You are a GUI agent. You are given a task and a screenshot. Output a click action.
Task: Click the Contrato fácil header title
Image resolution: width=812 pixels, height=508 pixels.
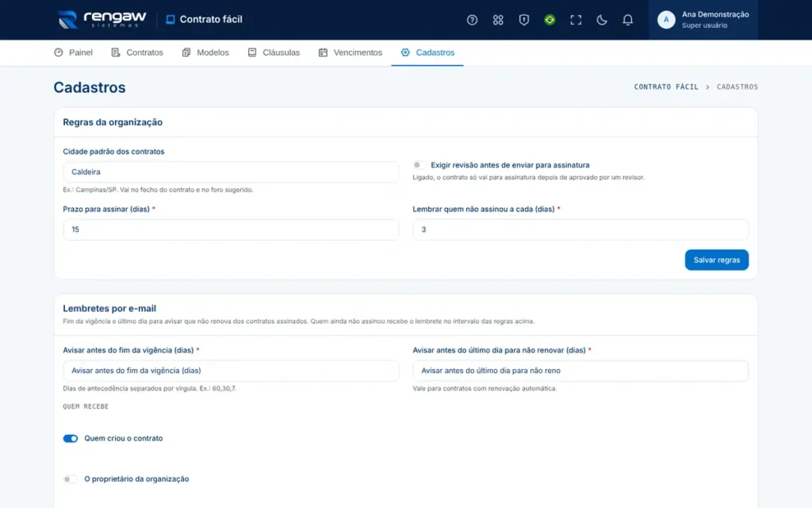pos(211,20)
